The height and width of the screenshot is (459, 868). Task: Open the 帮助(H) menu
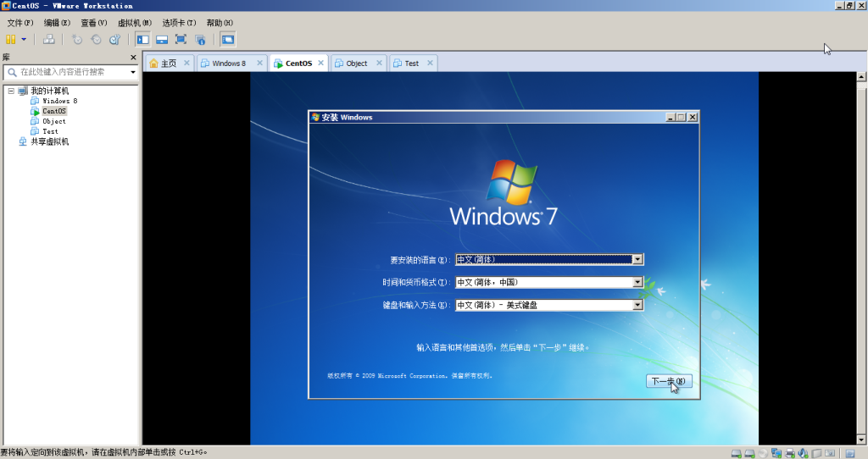[x=220, y=23]
